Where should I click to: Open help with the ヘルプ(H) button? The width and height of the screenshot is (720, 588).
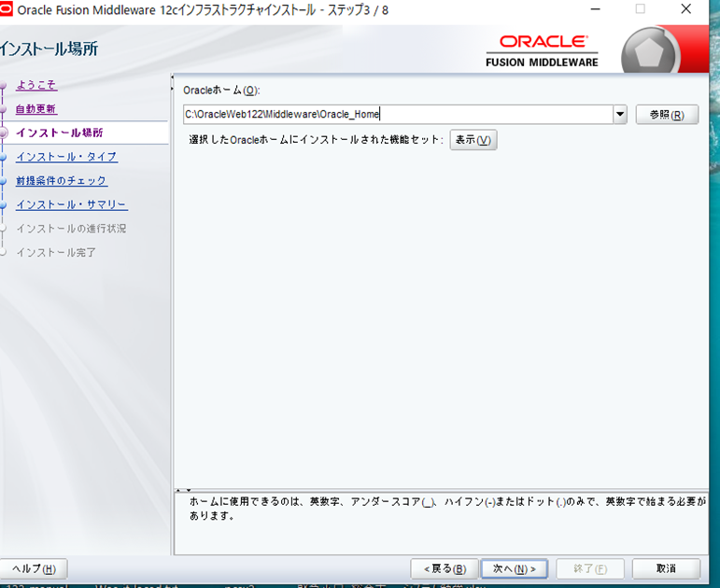click(x=33, y=568)
